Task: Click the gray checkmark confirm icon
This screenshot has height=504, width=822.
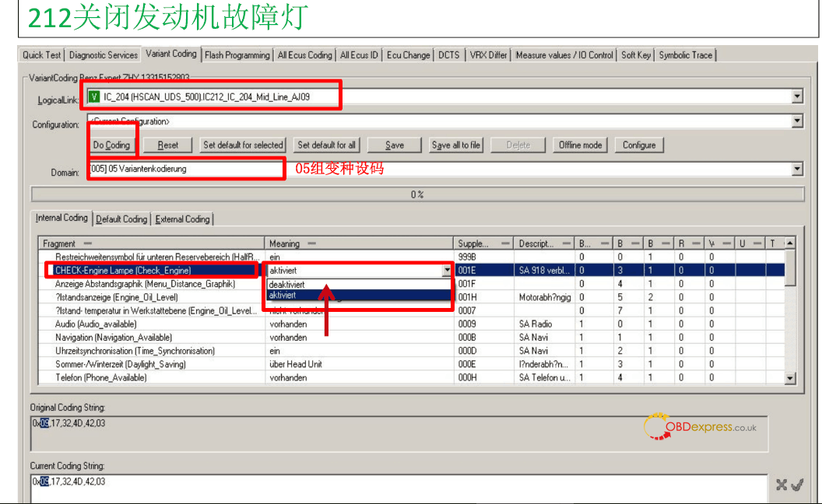Action: point(797,485)
